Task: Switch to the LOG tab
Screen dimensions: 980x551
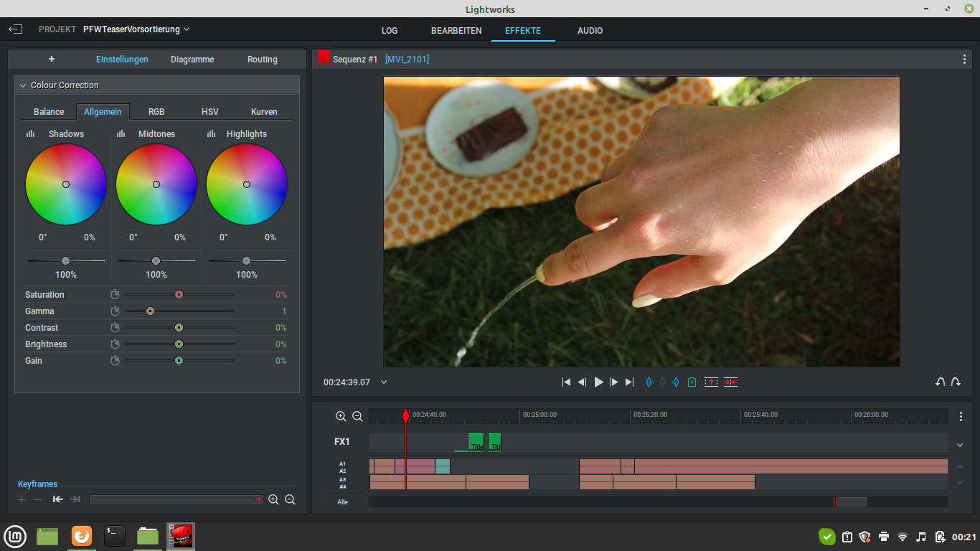Action: (x=390, y=31)
